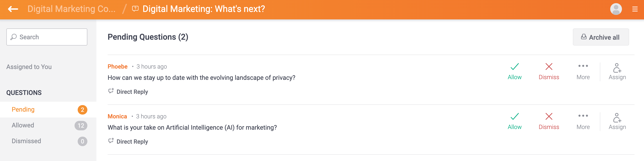Open Digital Marketing Co breadcrumb link
Viewport: 644px width, 161px height.
point(72,9)
